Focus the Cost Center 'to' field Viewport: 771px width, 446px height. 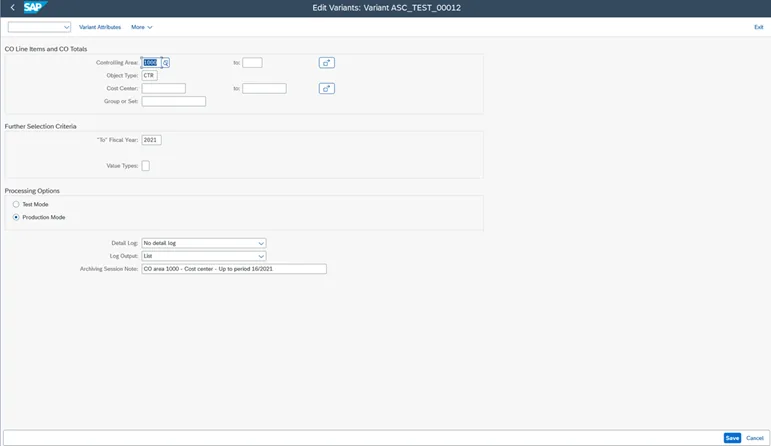click(x=265, y=89)
